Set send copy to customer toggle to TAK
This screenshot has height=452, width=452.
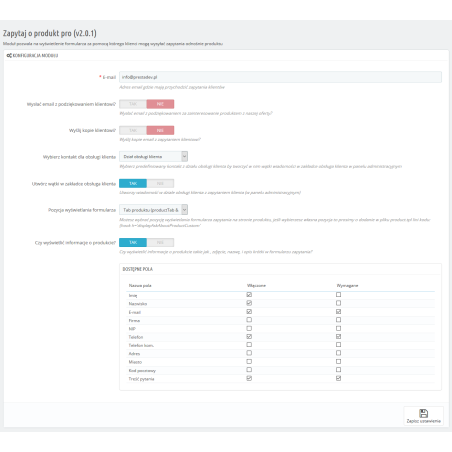[133, 130]
